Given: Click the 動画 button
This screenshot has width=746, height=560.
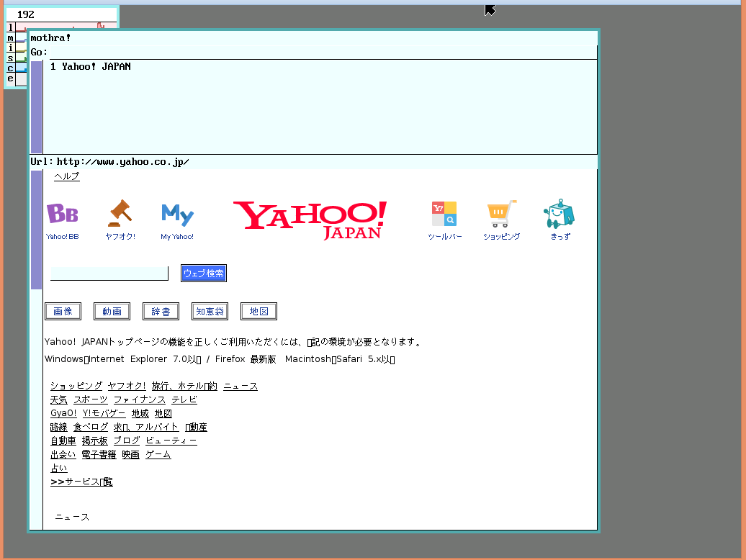Looking at the screenshot, I should pos(112,312).
